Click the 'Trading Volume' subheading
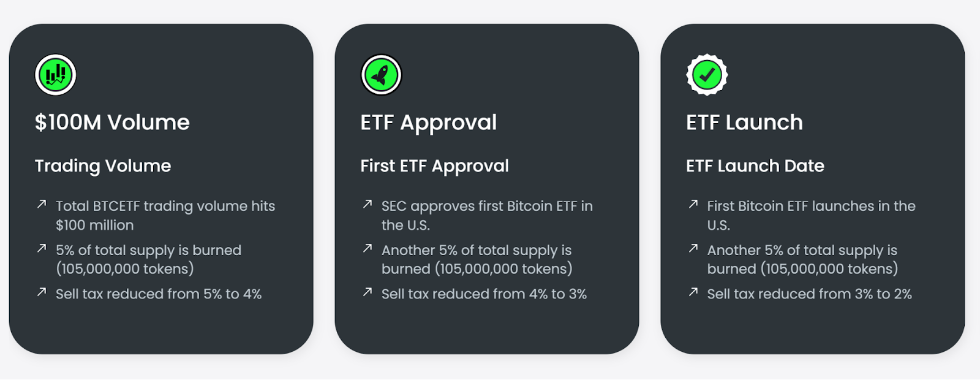The width and height of the screenshot is (980, 380). click(x=103, y=165)
